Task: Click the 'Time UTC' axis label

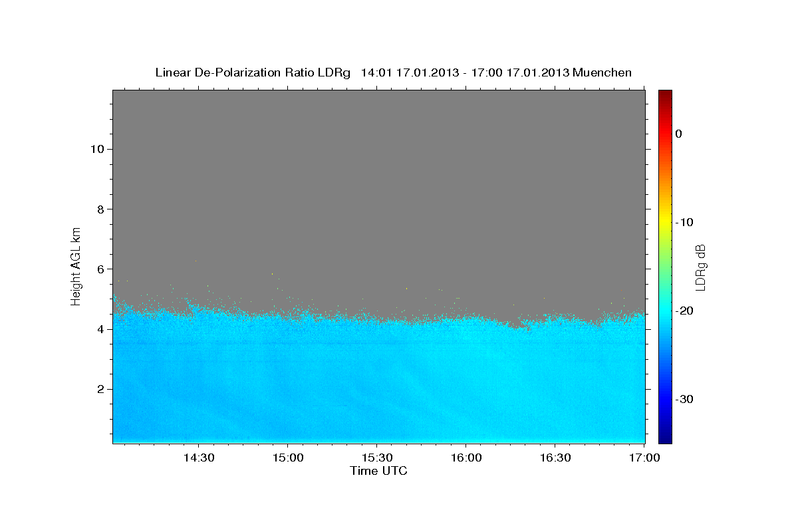Action: [x=378, y=471]
